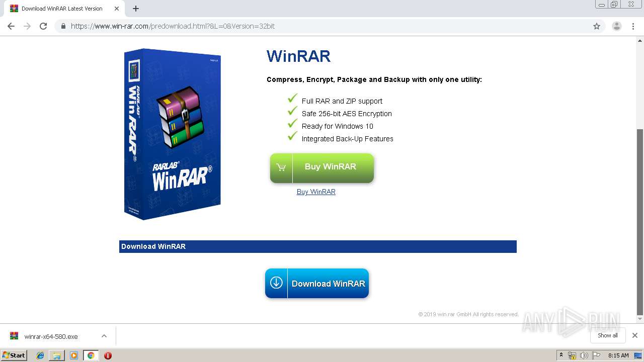
Task: Open a new browser tab
Action: tap(136, 9)
